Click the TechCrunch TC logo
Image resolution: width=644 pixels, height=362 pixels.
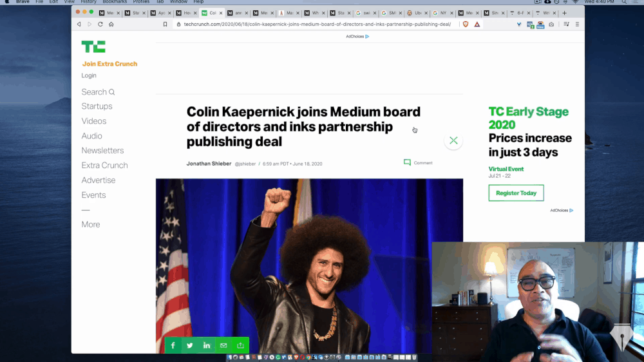tap(93, 46)
